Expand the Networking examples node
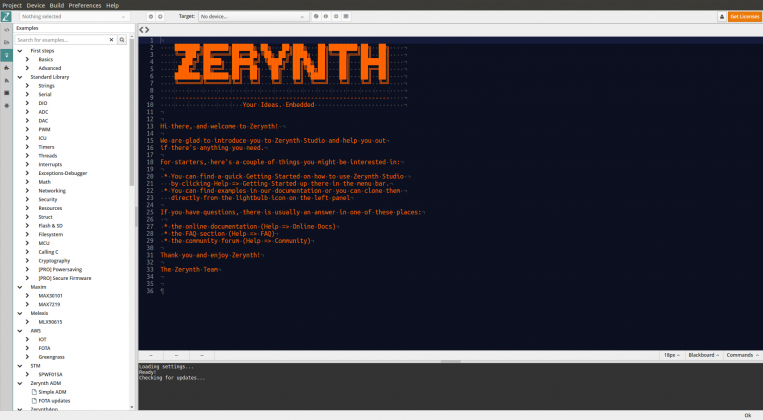763x420 pixels. 28,191
